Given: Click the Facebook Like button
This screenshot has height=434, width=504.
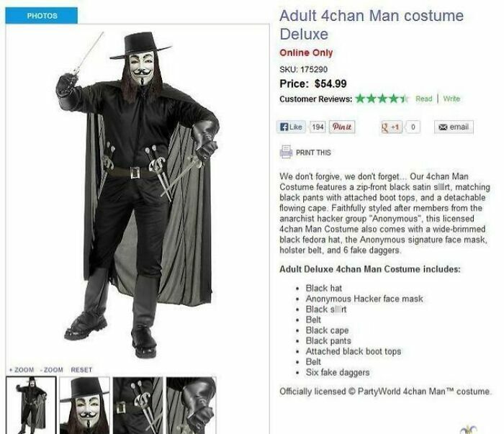Looking at the screenshot, I should click(292, 127).
